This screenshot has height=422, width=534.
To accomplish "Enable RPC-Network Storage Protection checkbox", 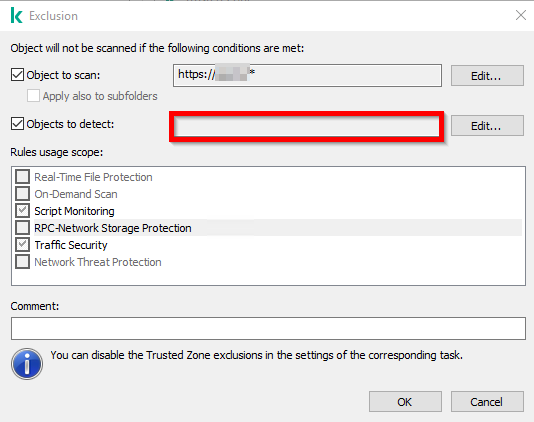I will coord(22,228).
